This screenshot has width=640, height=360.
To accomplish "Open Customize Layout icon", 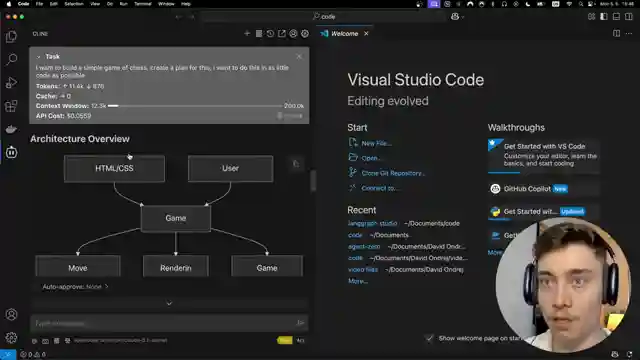I will click(x=591, y=17).
